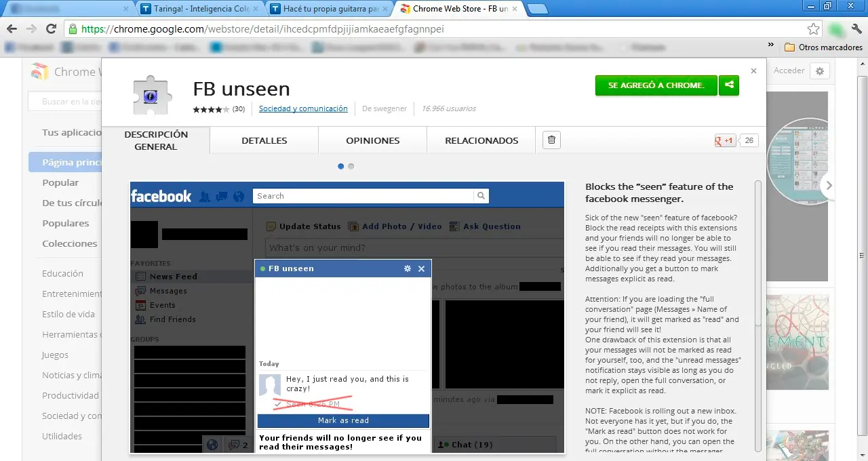
Task: Open the Sociedad y comunicación category link
Action: coord(303,108)
